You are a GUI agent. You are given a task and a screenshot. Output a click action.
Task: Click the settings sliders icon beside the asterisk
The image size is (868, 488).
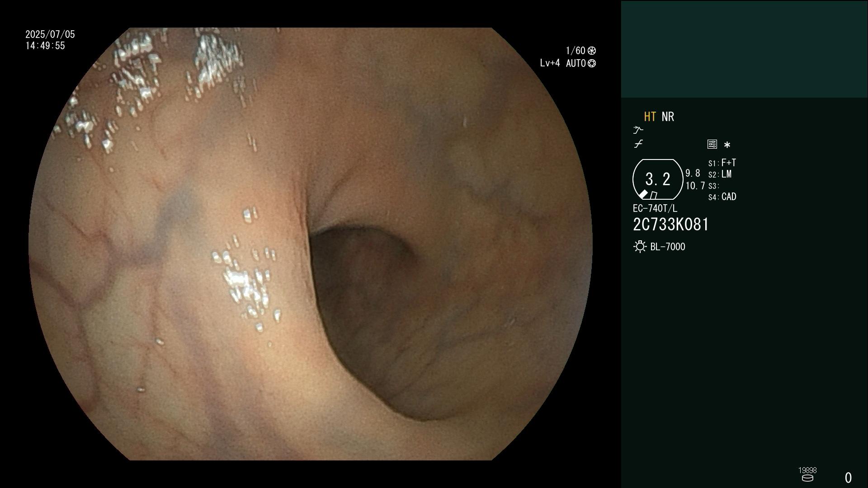[712, 144]
